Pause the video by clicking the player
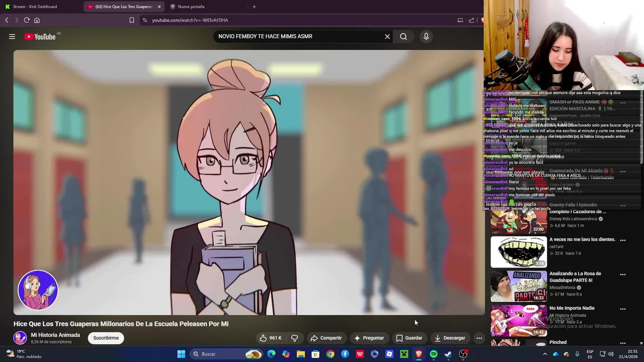 (249, 182)
